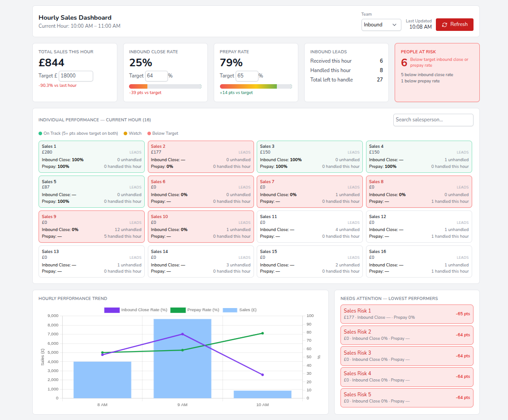Select the Sales Risk 2 entry

[407, 335]
